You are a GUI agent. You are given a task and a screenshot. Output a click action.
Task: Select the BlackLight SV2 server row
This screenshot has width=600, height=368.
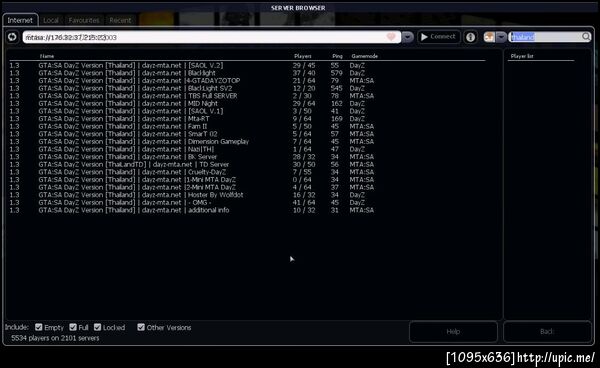click(x=247, y=88)
